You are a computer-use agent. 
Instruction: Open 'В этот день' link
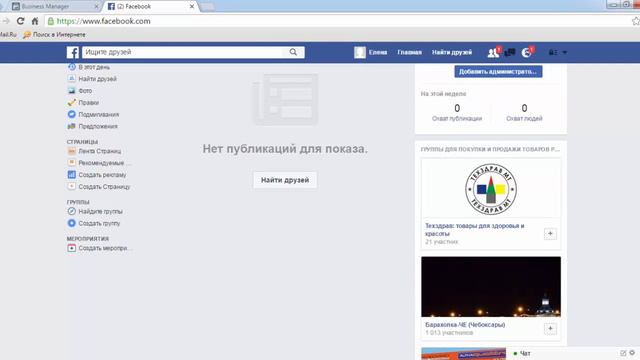94,67
